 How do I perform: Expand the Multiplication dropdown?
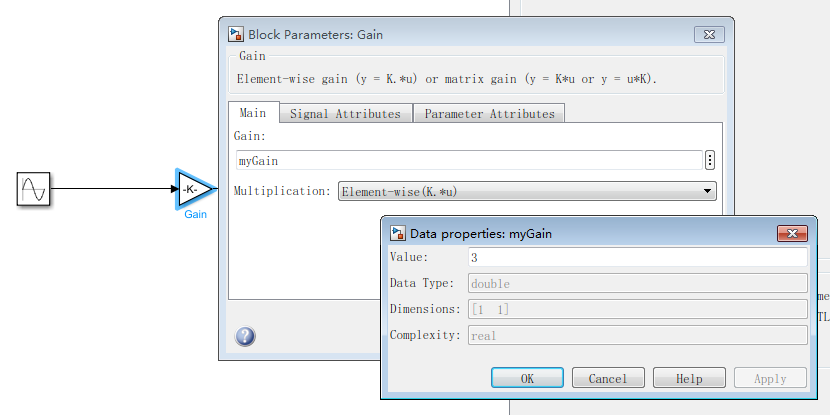tap(527, 191)
